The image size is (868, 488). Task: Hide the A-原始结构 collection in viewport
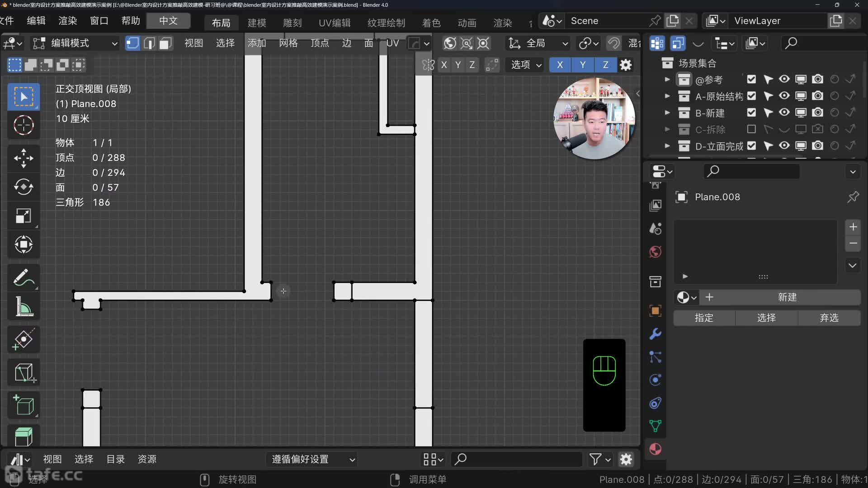pos(784,96)
